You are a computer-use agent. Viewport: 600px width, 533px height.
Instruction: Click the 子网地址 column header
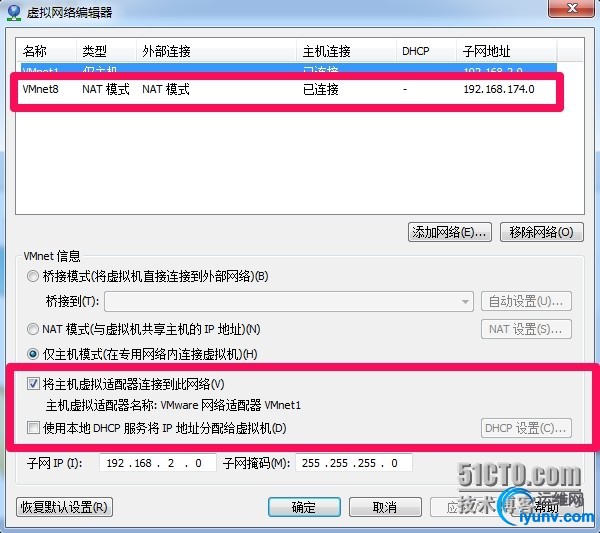point(507,51)
